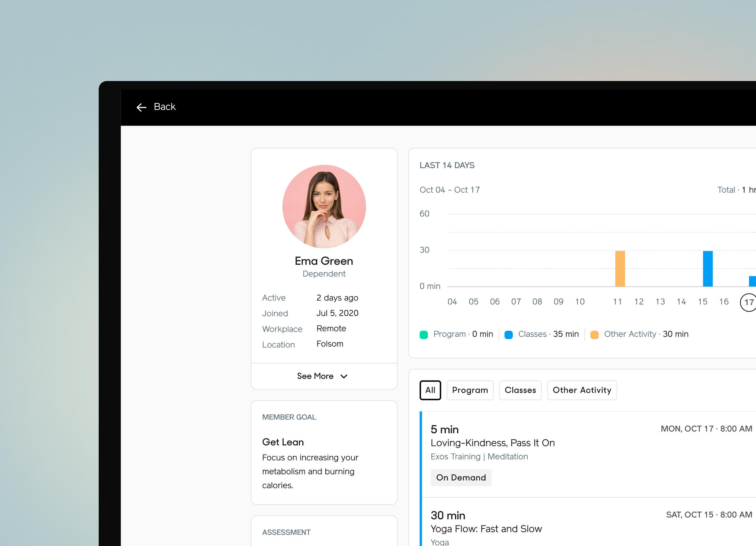The width and height of the screenshot is (756, 546).
Task: Select the Other Activity filter tab
Action: click(x=582, y=390)
